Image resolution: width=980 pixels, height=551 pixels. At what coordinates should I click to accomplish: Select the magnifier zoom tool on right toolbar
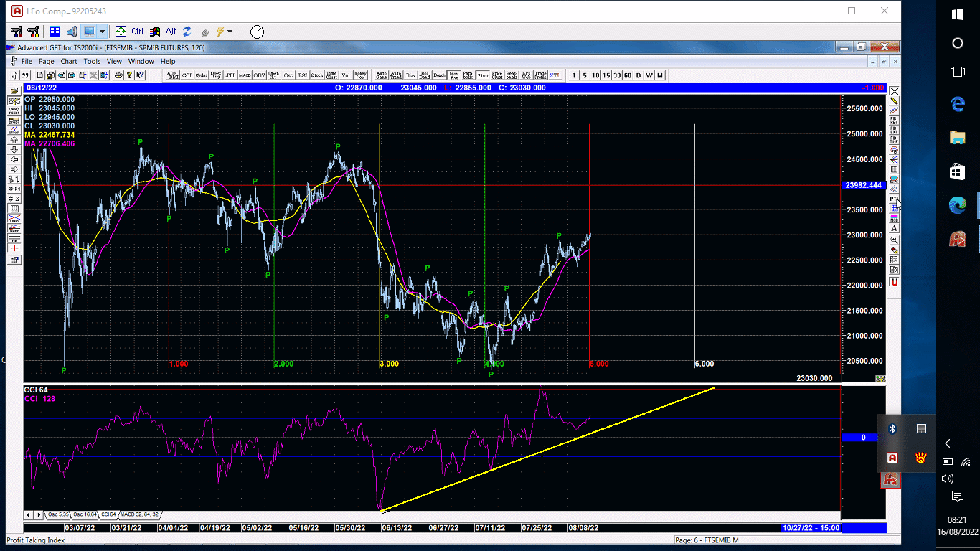[895, 240]
